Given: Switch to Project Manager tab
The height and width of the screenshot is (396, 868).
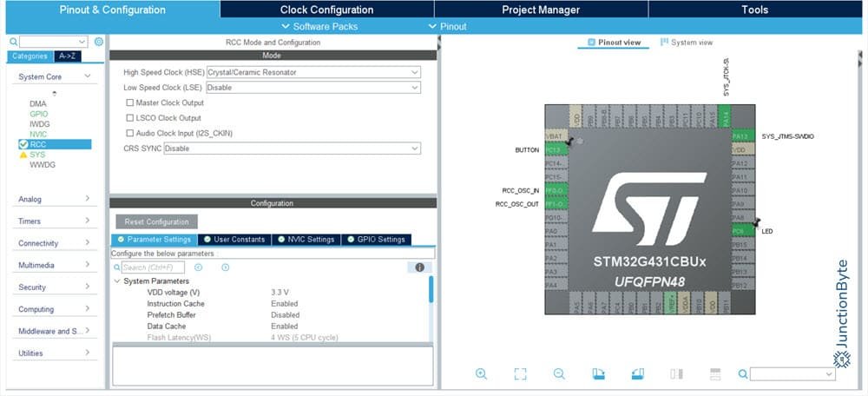Looking at the screenshot, I should [541, 10].
